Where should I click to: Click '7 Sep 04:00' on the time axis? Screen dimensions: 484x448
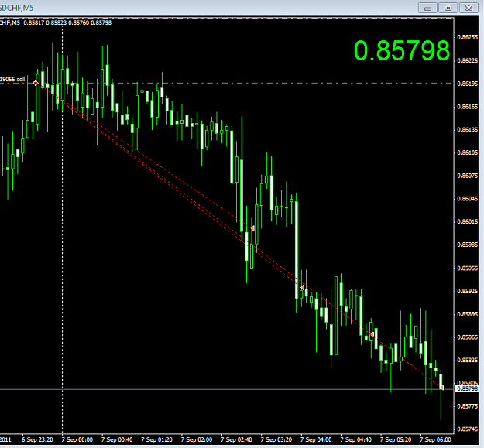[316, 439]
